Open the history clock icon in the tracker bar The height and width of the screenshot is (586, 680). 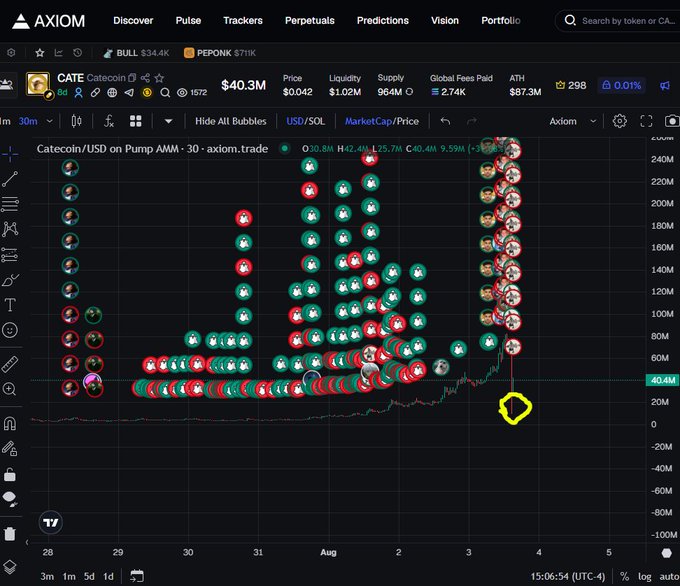pyautogui.click(x=78, y=53)
